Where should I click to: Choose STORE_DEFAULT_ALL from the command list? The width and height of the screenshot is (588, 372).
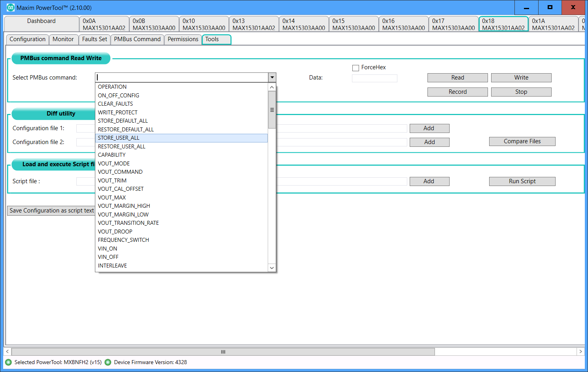(x=182, y=121)
